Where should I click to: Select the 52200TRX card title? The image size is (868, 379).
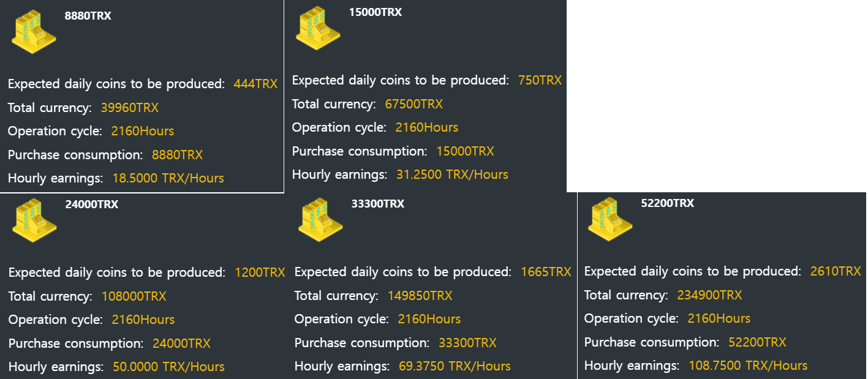[668, 203]
